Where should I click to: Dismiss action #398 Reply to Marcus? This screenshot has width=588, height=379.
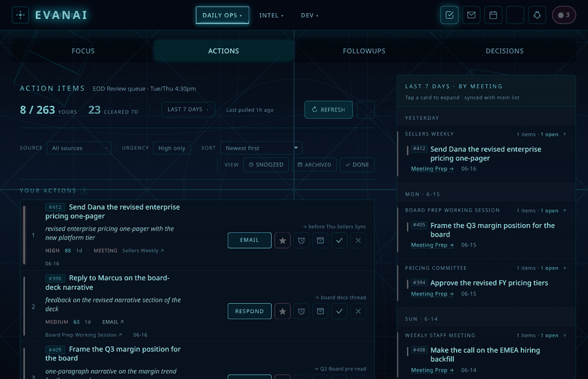pyautogui.click(x=358, y=312)
